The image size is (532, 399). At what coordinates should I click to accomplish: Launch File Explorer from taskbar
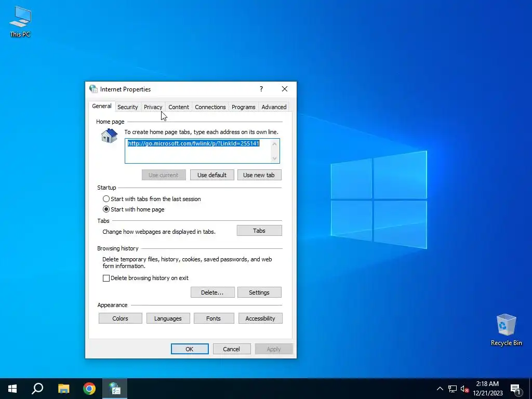point(63,389)
